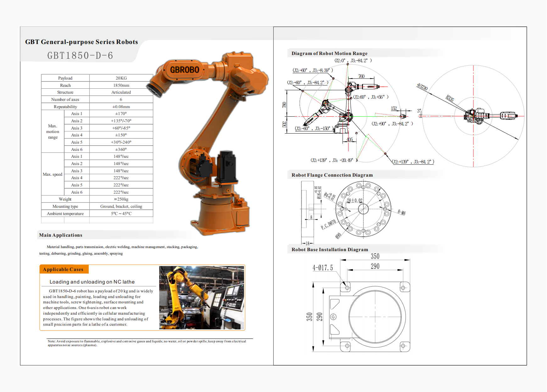547x392 pixels.
Task: Click the GBT1850-D-6 model title
Action: click(80, 56)
